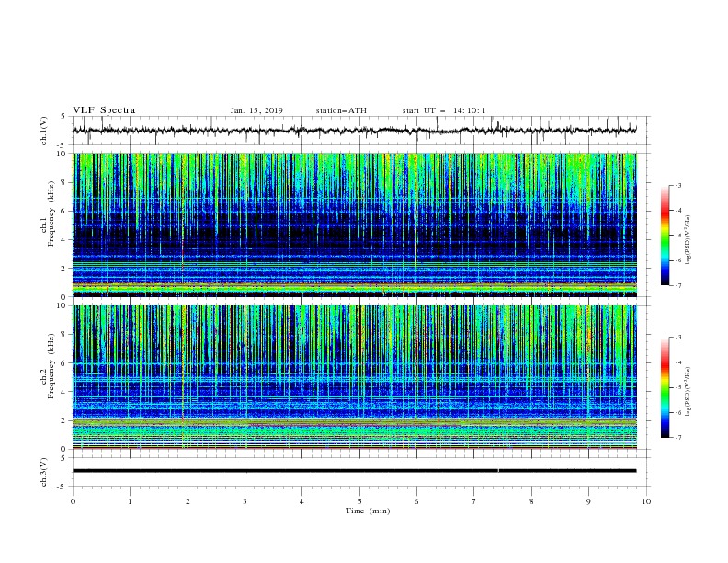Screen dimensions: 728x563
Task: Click the time axis tick label "5"
Action: click(x=359, y=501)
